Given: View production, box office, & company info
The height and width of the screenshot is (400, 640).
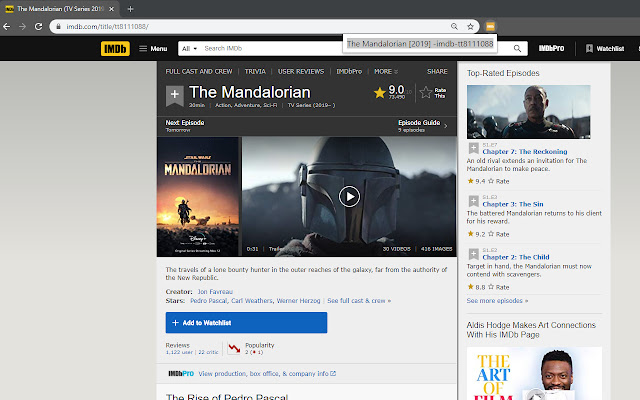Looking at the screenshot, I should point(267,373).
